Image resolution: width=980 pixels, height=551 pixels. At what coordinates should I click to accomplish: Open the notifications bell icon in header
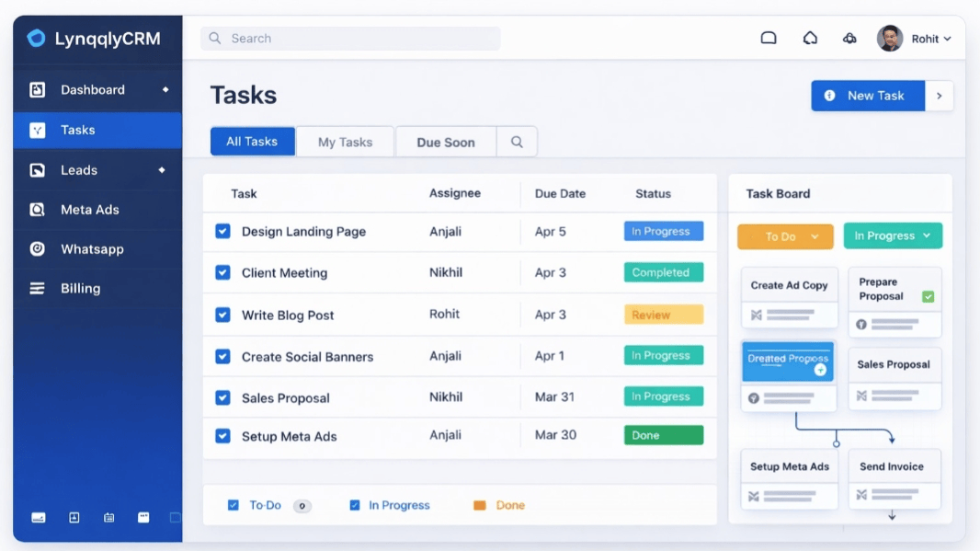click(810, 39)
